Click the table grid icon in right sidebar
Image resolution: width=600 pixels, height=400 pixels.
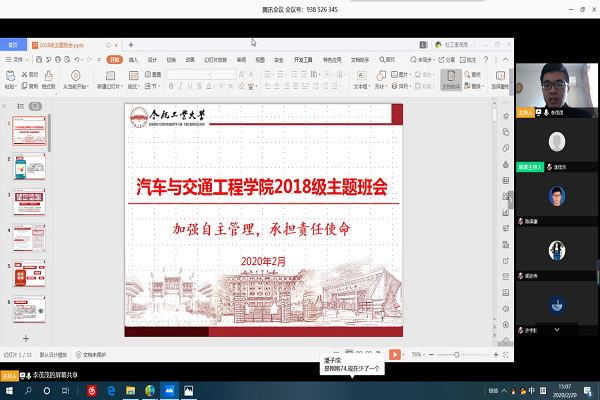(x=506, y=180)
